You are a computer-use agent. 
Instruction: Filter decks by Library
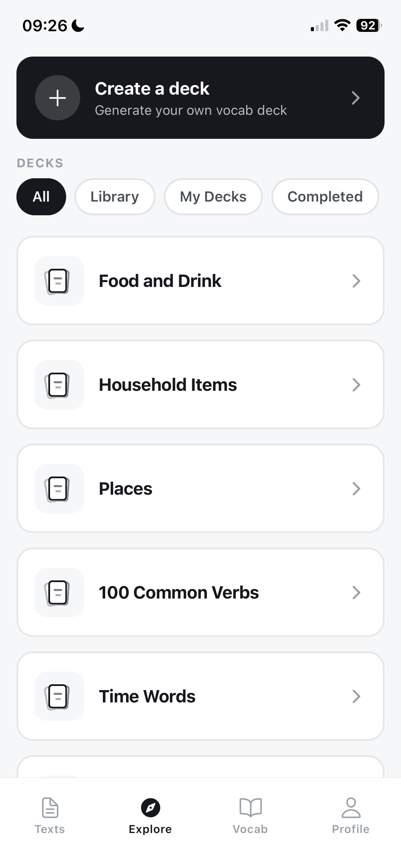(x=115, y=197)
